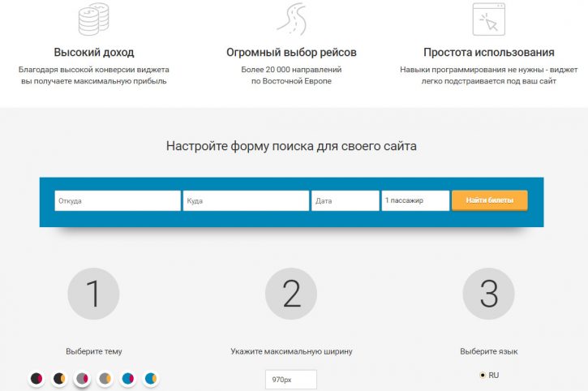Screen dimensions: 588x391
Task: Select the gray and orange theme swatch
Action: point(105,378)
